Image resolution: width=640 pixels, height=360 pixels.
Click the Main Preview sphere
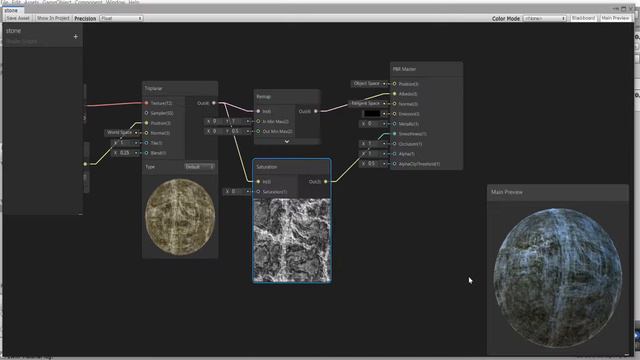[558, 278]
